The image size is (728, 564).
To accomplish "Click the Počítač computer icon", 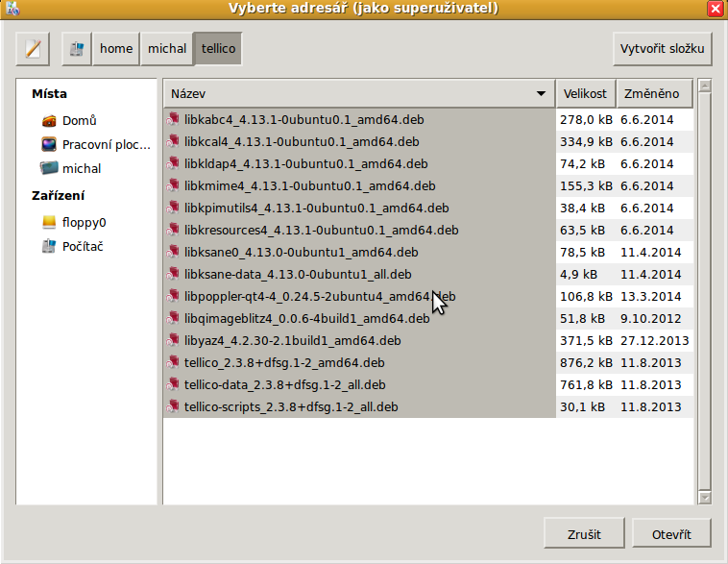I will (49, 246).
